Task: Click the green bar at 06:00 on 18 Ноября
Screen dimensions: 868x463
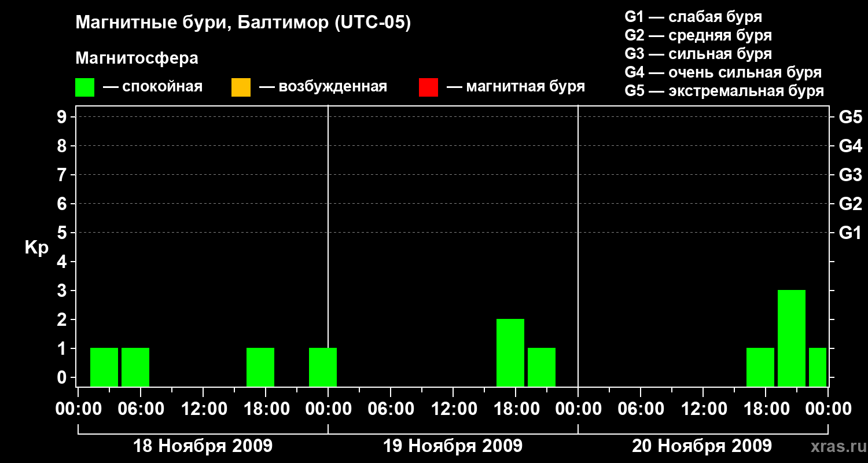Action: (x=135, y=367)
